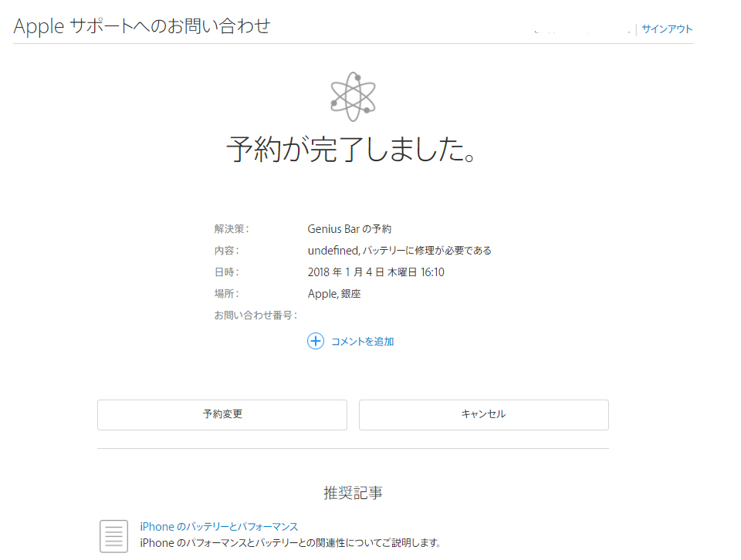741x560 pixels.
Task: Click the 解決策 label
Action: pyautogui.click(x=231, y=229)
